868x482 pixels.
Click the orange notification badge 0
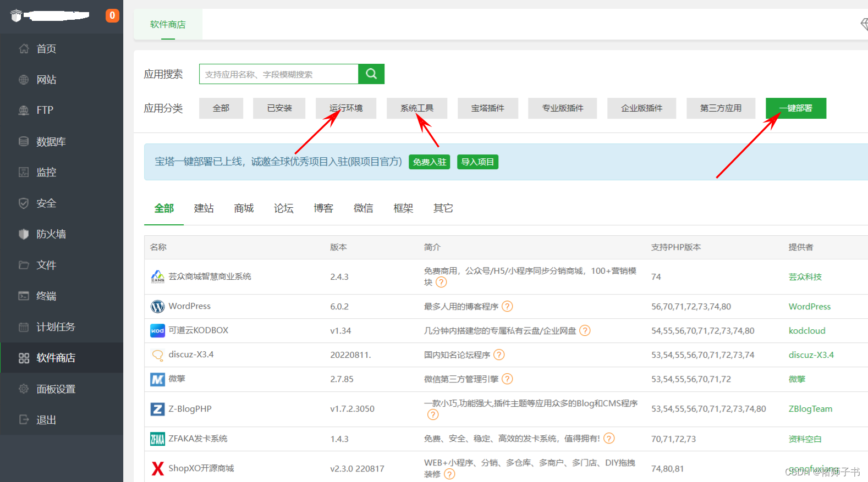(x=112, y=15)
